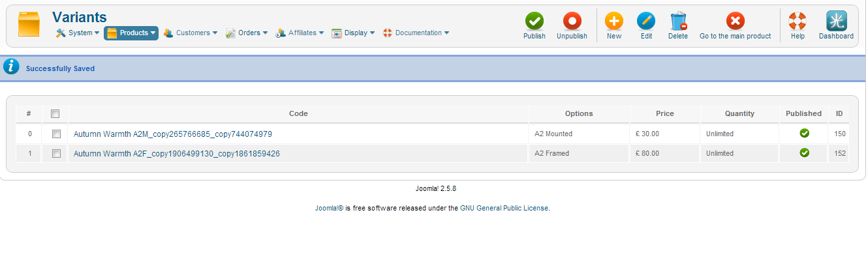The image size is (868, 277).
Task: Open the Customers menu
Action: click(190, 33)
